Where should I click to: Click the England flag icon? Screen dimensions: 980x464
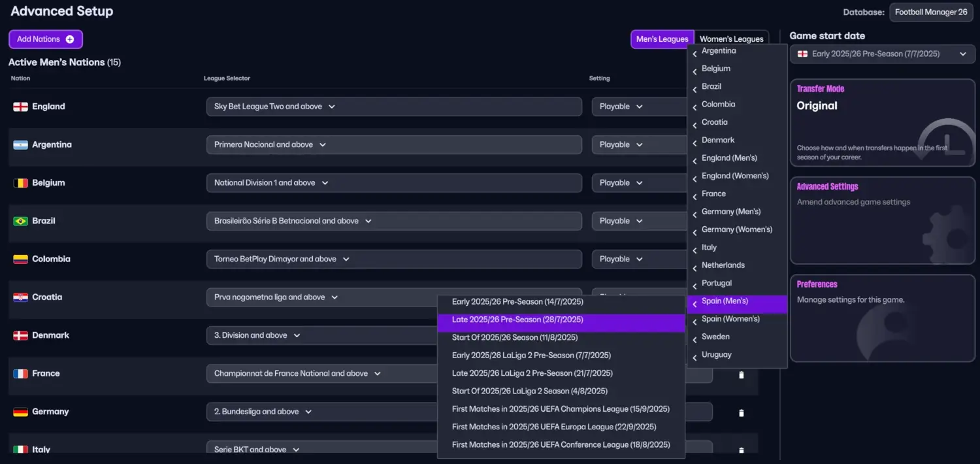click(x=20, y=107)
